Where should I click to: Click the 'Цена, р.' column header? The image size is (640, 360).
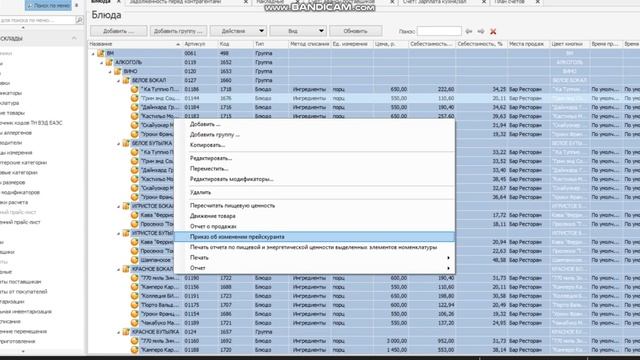click(x=391, y=44)
